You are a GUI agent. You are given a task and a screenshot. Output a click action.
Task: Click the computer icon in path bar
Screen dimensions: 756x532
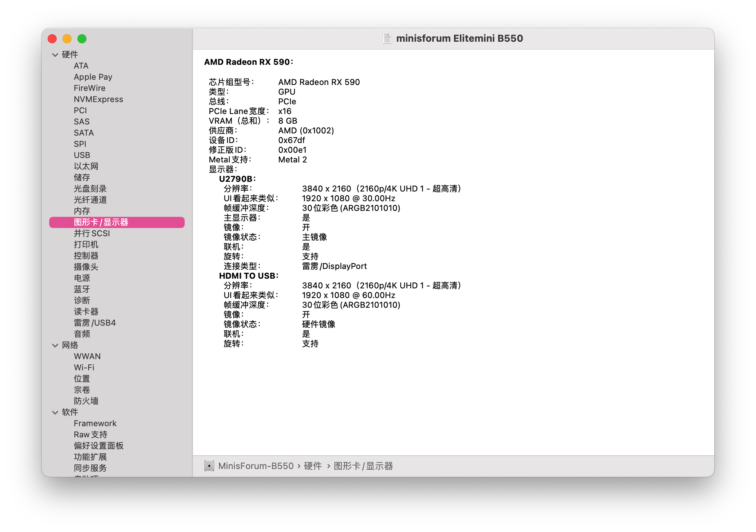point(209,466)
